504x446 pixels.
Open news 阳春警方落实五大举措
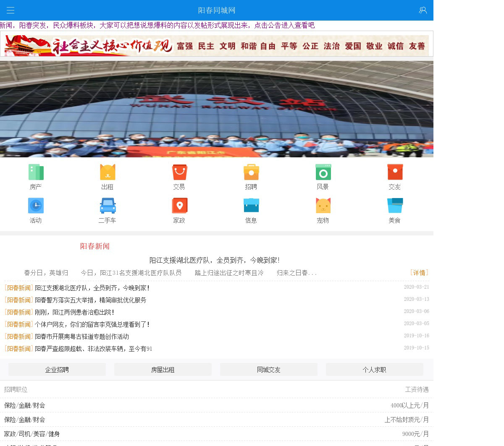(x=91, y=300)
